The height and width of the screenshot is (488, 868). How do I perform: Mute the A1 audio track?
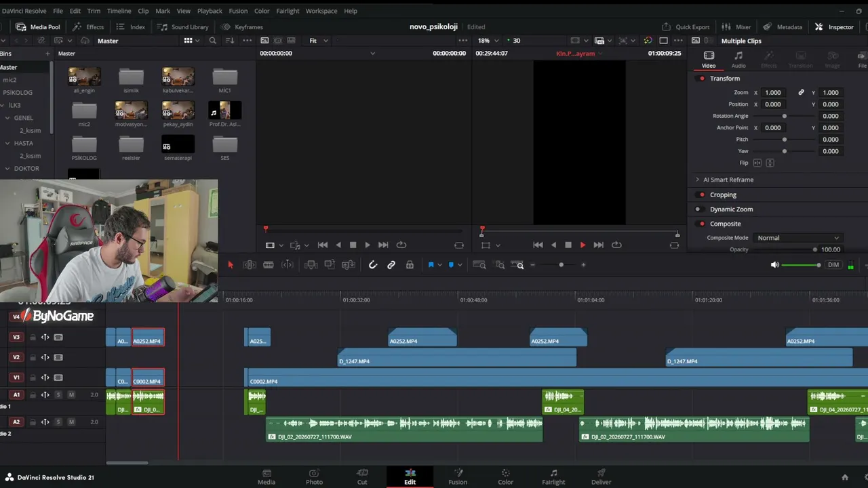(x=71, y=394)
